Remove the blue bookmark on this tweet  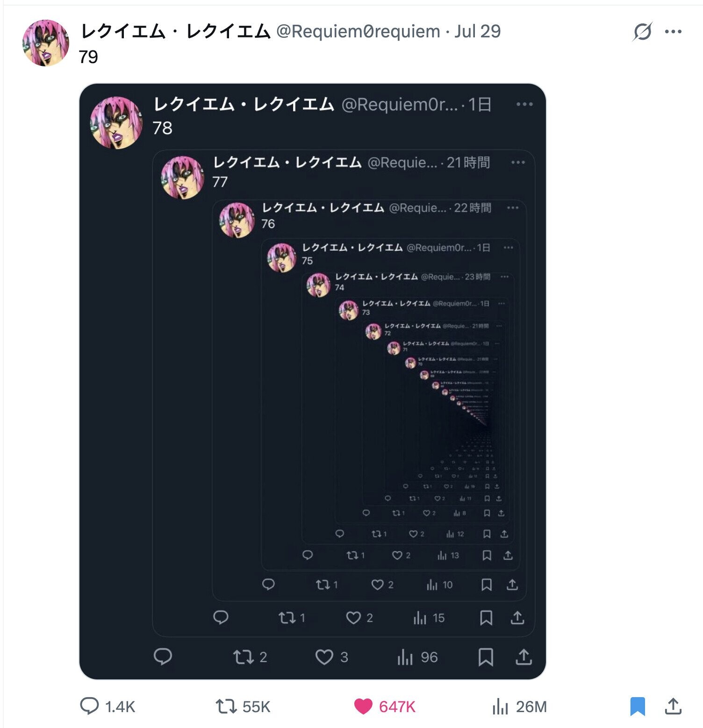click(x=638, y=706)
